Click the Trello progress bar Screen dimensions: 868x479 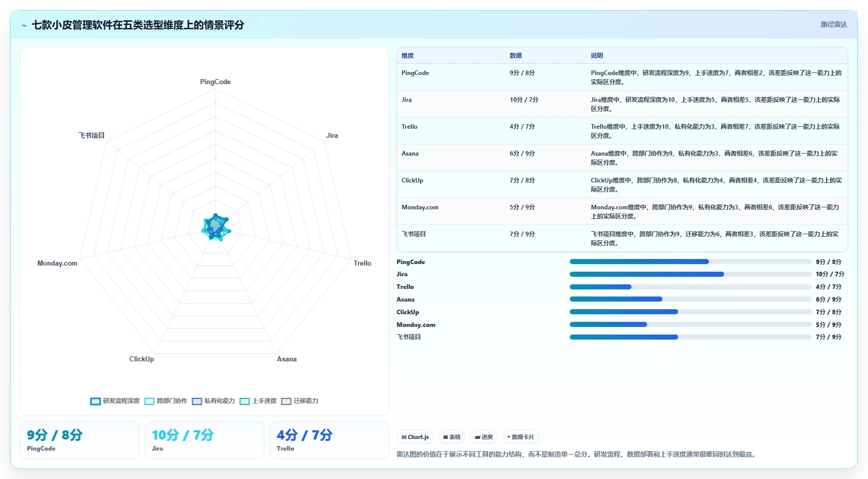point(690,287)
